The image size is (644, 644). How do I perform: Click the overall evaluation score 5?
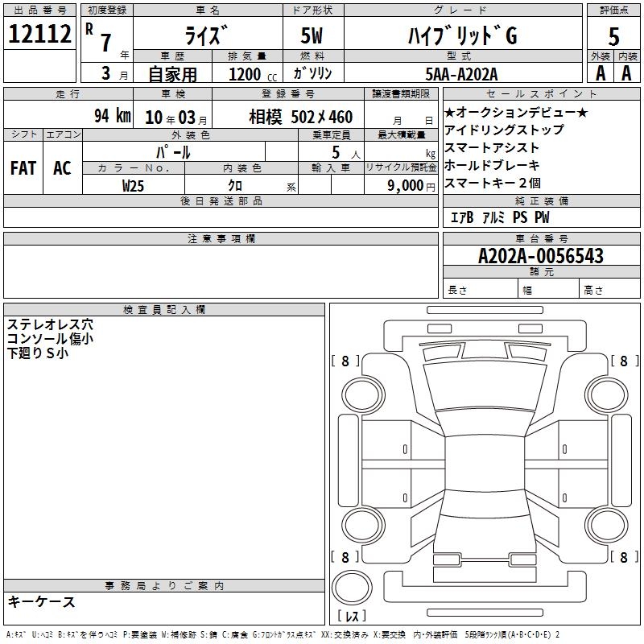[613, 37]
